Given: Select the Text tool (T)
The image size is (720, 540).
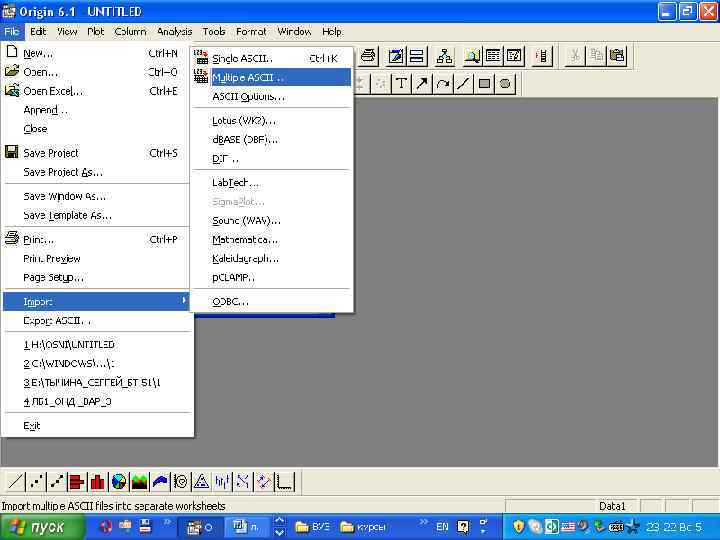Looking at the screenshot, I should [x=401, y=84].
